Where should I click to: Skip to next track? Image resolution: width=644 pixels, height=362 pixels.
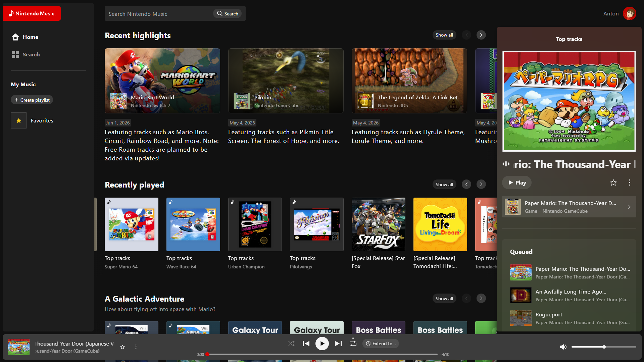coord(338,344)
